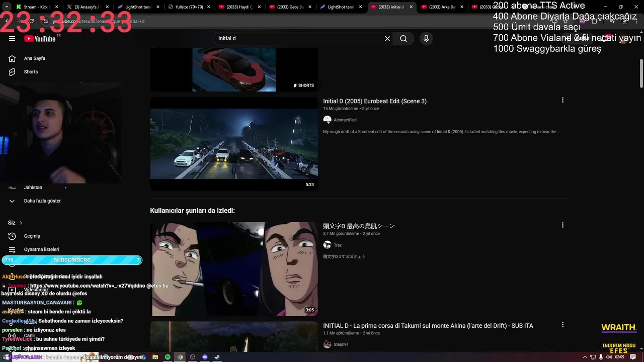
Task: Click the Kullanıcılar şunları da izledi heading
Action: pyautogui.click(x=192, y=211)
